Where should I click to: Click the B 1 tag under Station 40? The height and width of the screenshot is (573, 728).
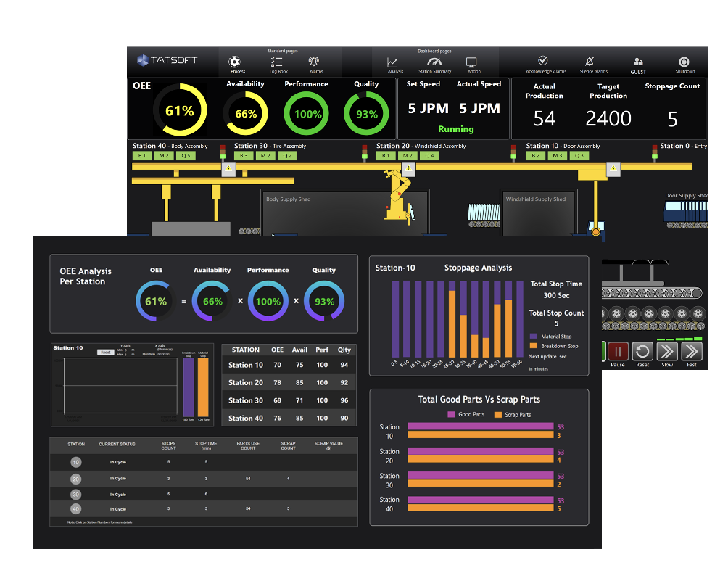[x=142, y=155]
